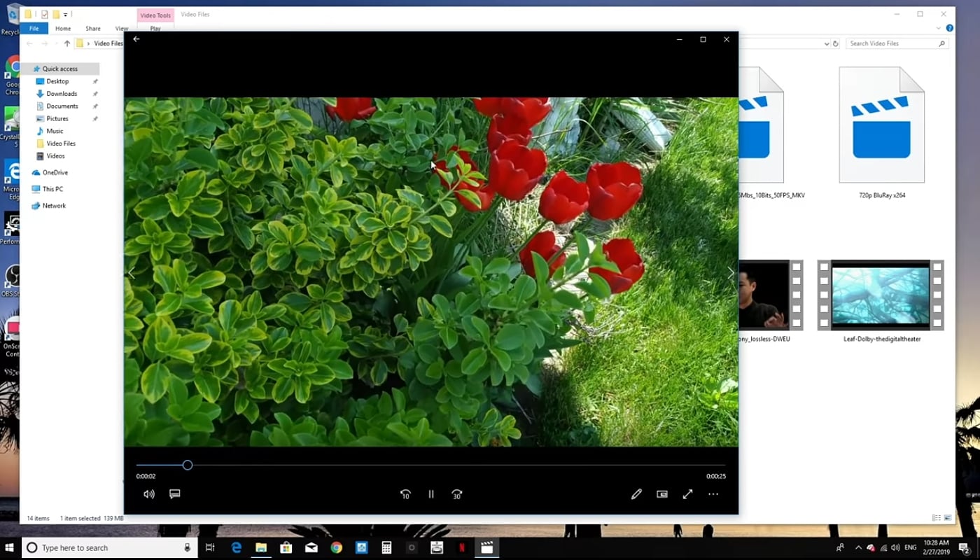
Task: Open the subtitles and captions menu
Action: (x=175, y=494)
